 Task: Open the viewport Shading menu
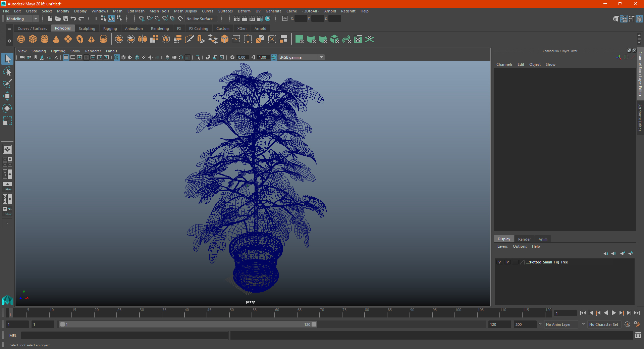pyautogui.click(x=39, y=51)
